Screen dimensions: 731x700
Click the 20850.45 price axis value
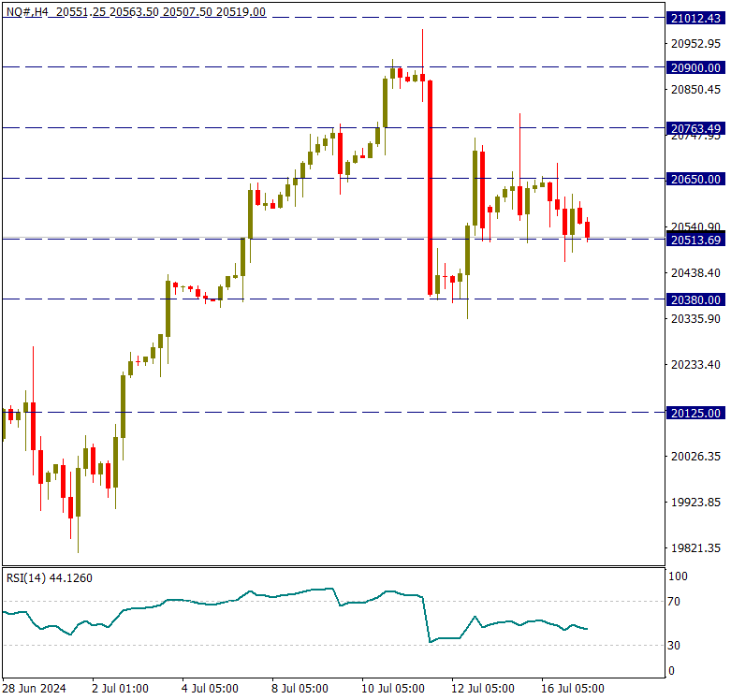coord(695,90)
